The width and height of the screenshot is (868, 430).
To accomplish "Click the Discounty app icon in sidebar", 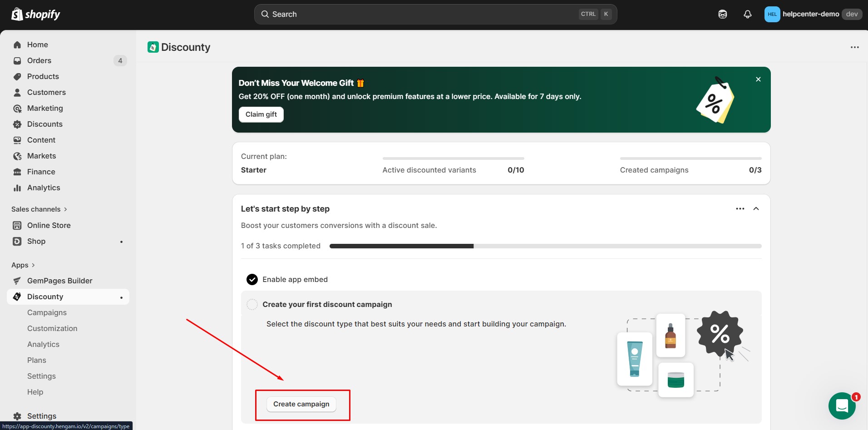I will [17, 297].
